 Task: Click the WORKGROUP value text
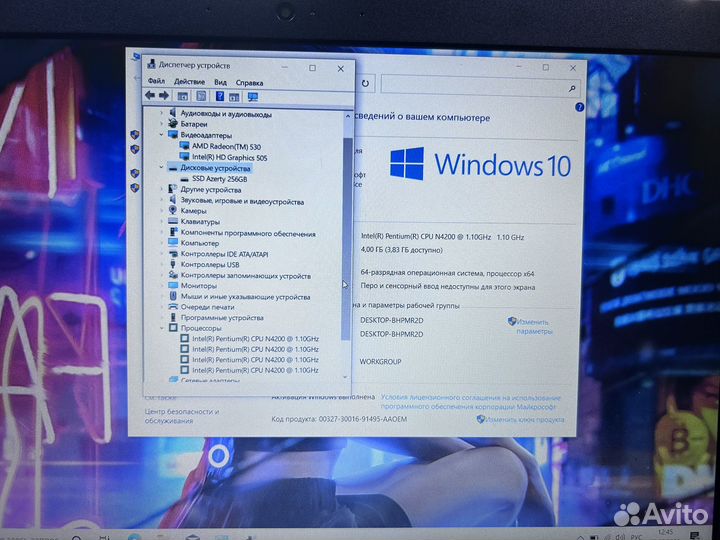pos(380,362)
